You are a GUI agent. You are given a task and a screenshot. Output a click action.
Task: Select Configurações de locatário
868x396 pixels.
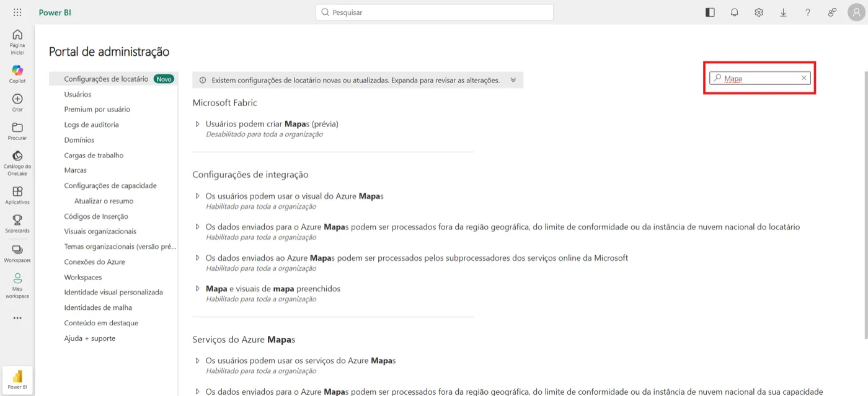[114, 79]
